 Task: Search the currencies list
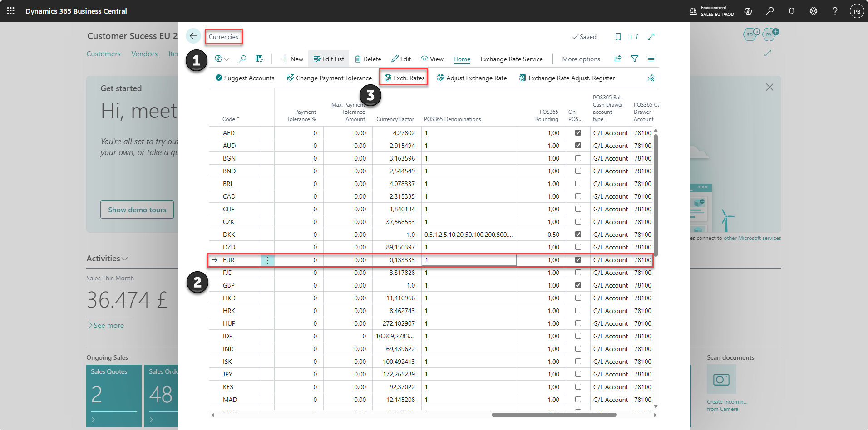pyautogui.click(x=242, y=59)
